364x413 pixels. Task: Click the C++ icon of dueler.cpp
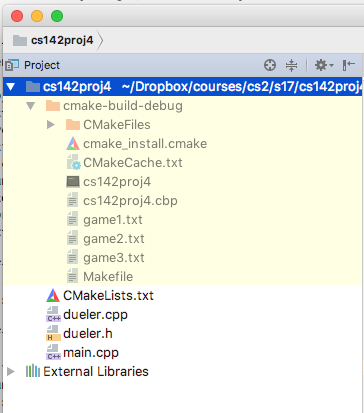click(53, 314)
